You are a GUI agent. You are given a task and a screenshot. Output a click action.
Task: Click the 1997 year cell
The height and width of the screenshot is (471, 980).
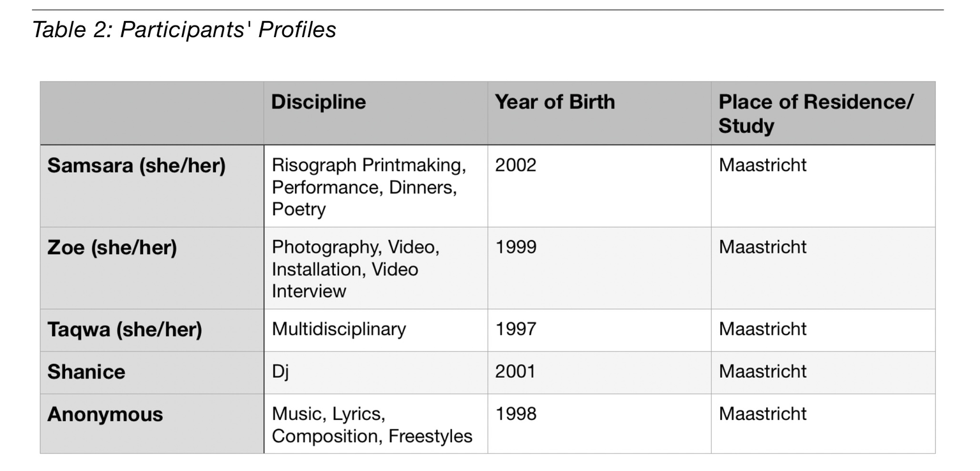click(516, 329)
